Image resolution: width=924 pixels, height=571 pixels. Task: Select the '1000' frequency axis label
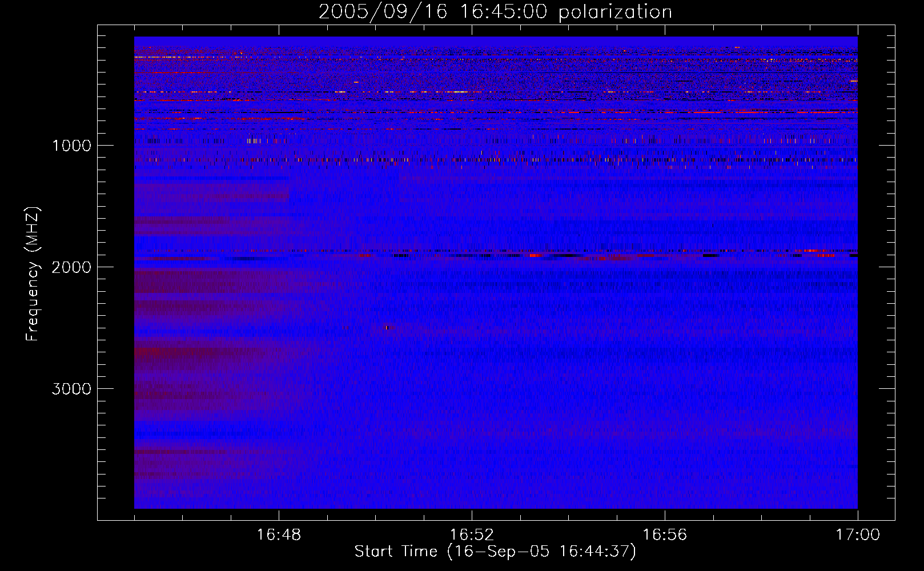[71, 146]
